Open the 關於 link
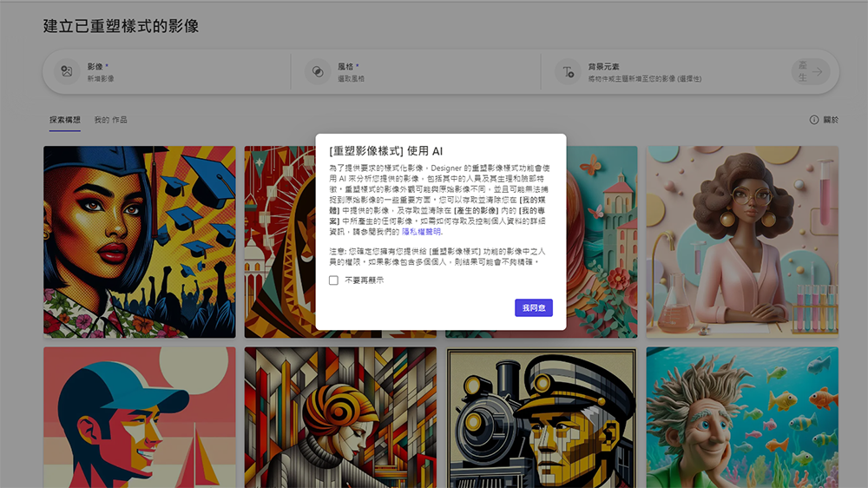 coord(831,120)
